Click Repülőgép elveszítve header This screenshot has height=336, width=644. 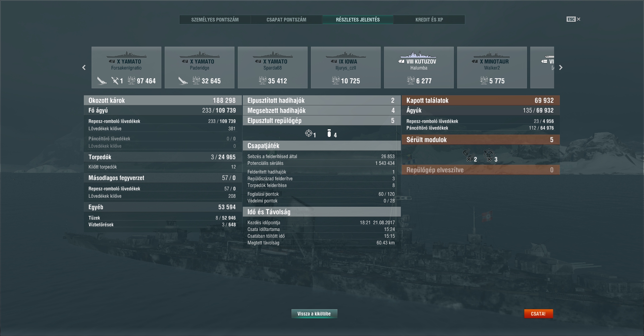[x=481, y=170]
